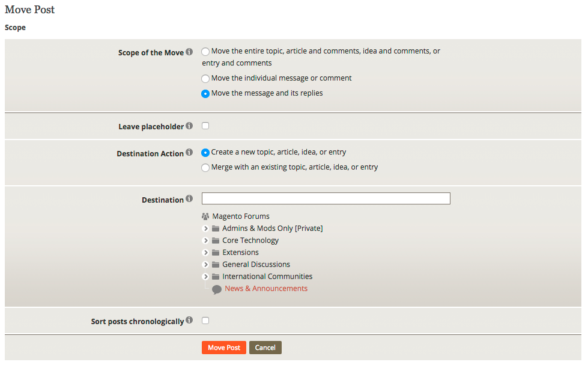Expand the Extensions category arrow
Screen dimensions: 588x365
205,253
